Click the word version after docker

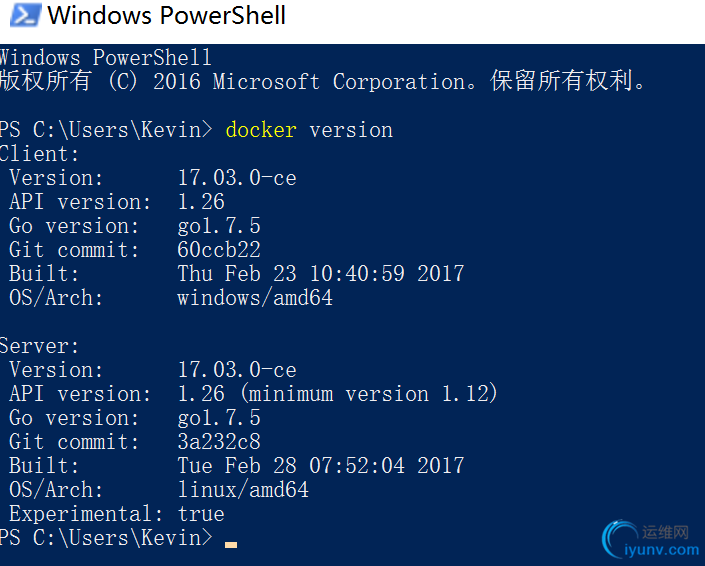click(x=351, y=130)
